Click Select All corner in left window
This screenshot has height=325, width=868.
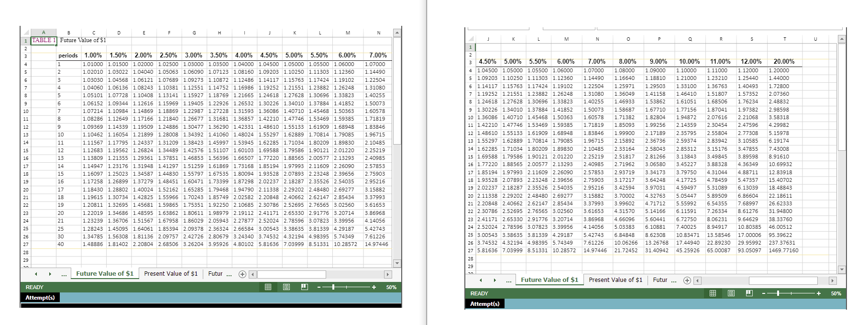25,33
